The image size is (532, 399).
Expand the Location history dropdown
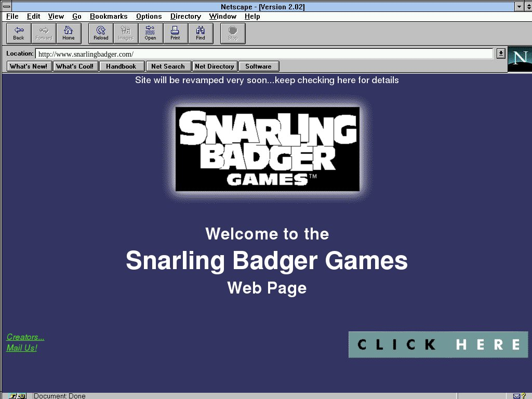click(501, 54)
